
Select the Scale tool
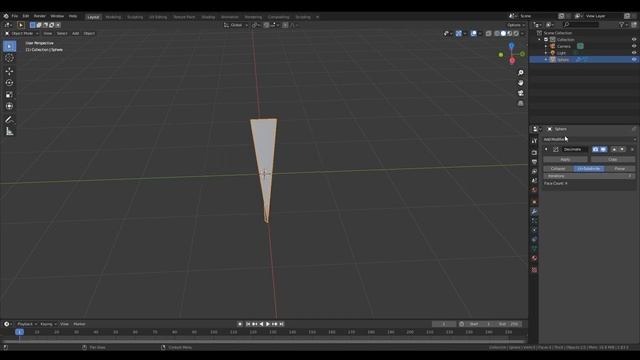[9, 95]
